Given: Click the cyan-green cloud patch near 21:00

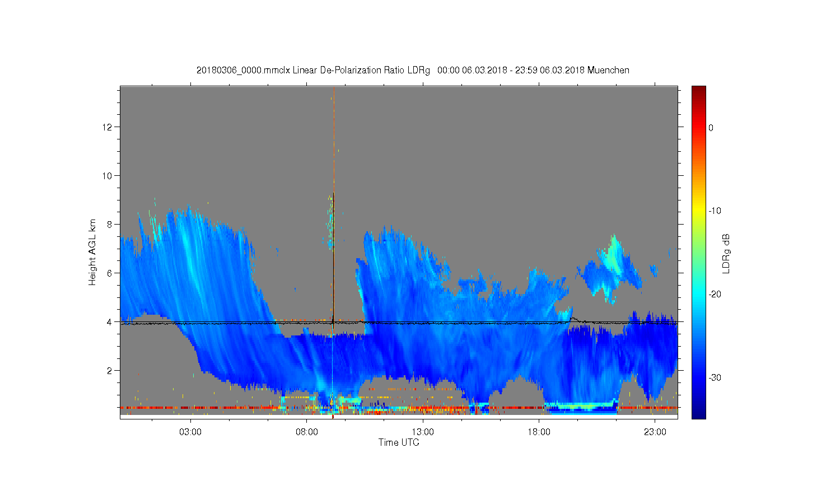Looking at the screenshot, I should coord(614,255).
